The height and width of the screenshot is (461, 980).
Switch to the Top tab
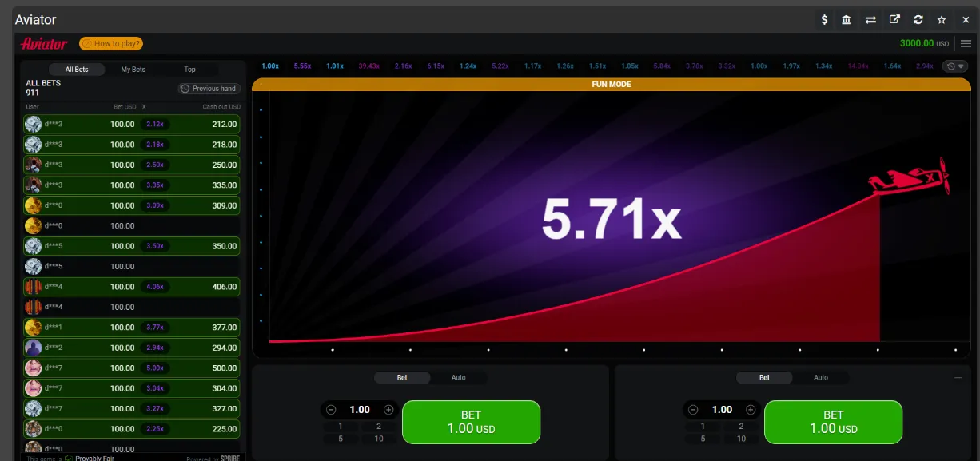tap(189, 70)
